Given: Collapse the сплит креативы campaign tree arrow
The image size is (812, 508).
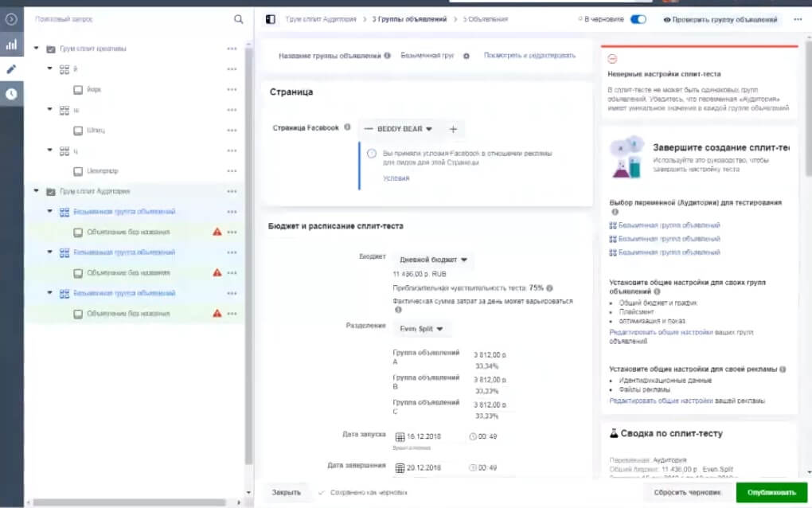Looking at the screenshot, I should pos(37,48).
